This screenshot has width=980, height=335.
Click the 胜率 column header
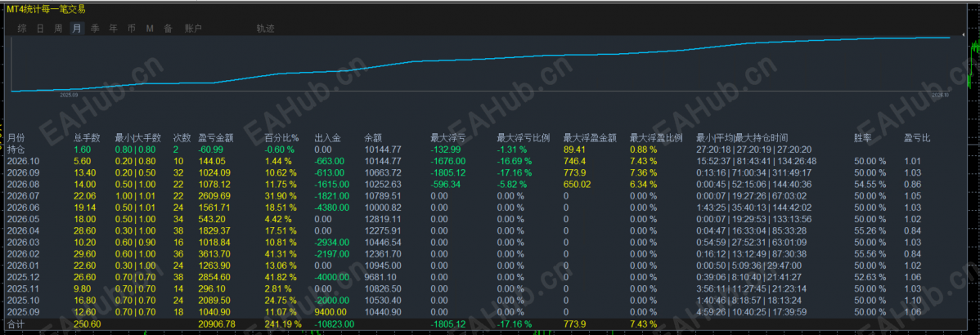click(863, 138)
